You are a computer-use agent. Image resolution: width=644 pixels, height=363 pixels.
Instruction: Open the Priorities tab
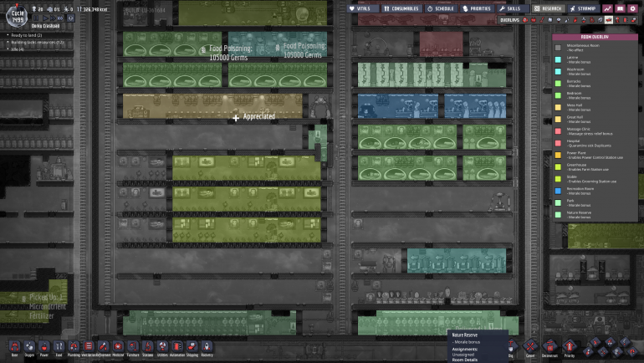(x=477, y=8)
